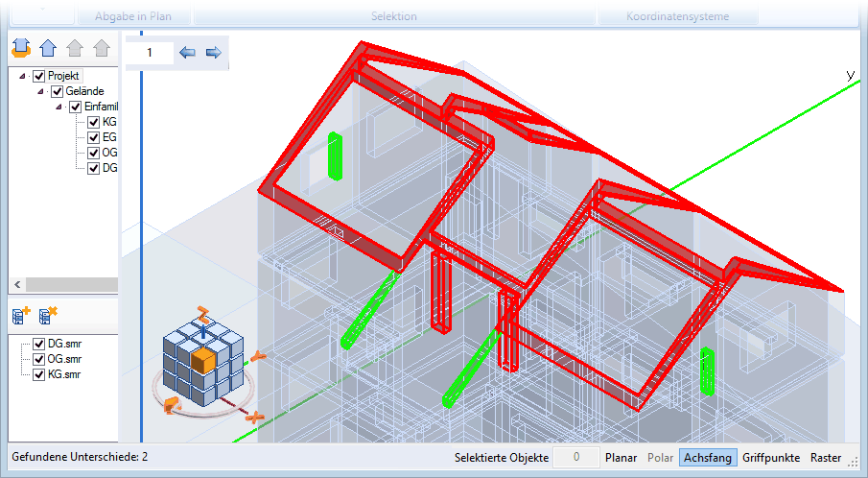Toggle the Projekt checkbox

pos(38,76)
